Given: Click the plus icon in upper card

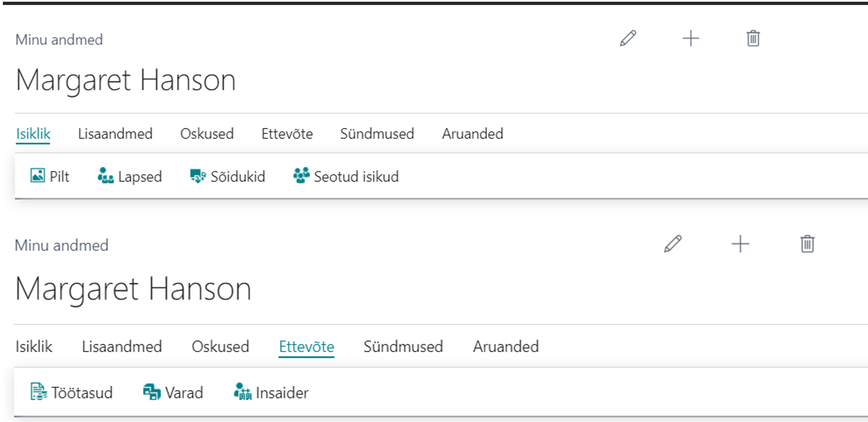Looking at the screenshot, I should 691,38.
